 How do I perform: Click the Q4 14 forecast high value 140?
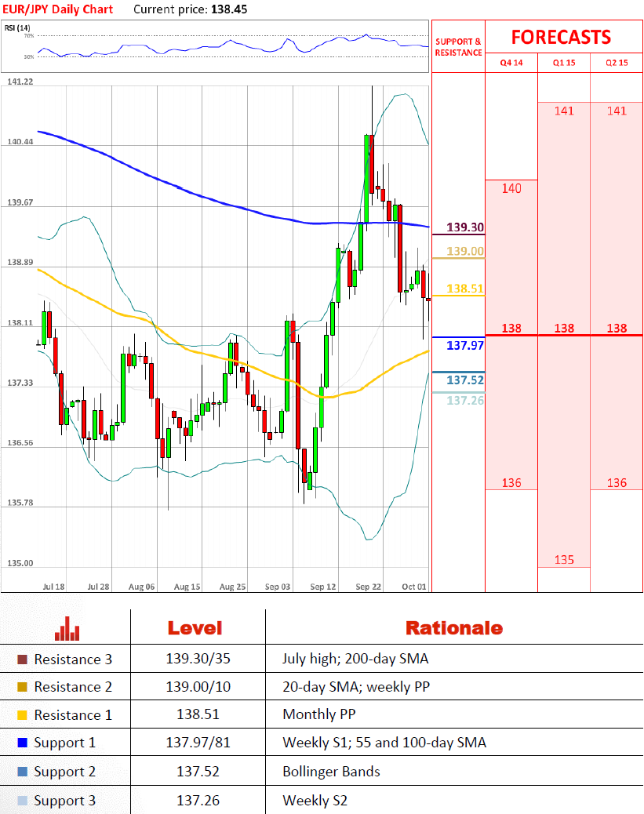511,188
